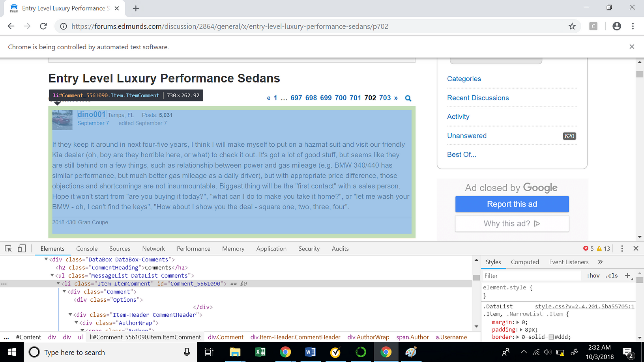
Task: Click the forum search magnifier icon
Action: point(408,98)
